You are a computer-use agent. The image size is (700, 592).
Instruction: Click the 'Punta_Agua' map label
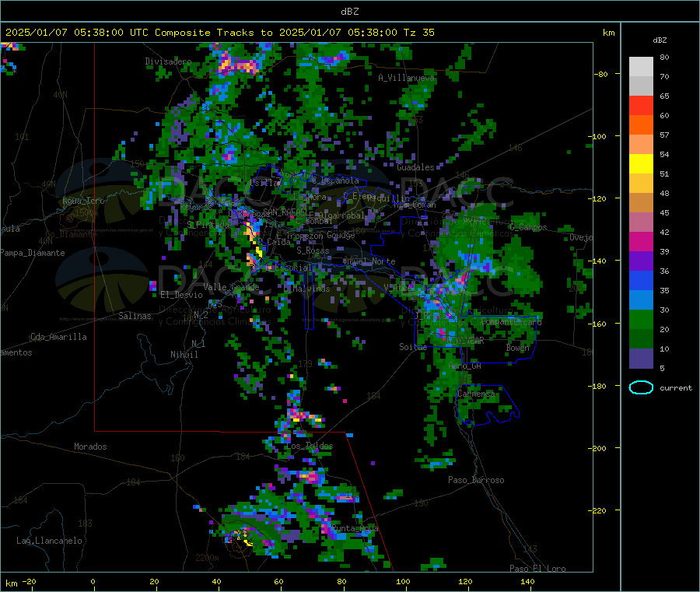tap(355, 529)
